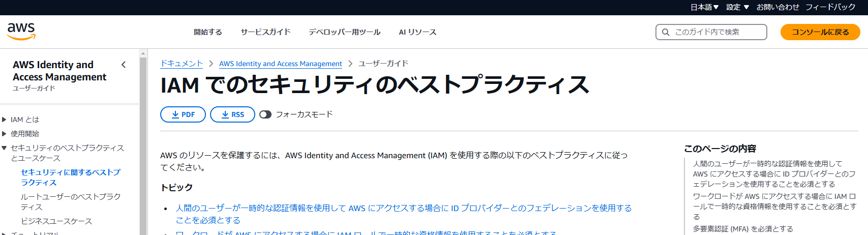Viewport: 868px width, 235px height.
Task: Click the AWS logo
Action: point(21,31)
